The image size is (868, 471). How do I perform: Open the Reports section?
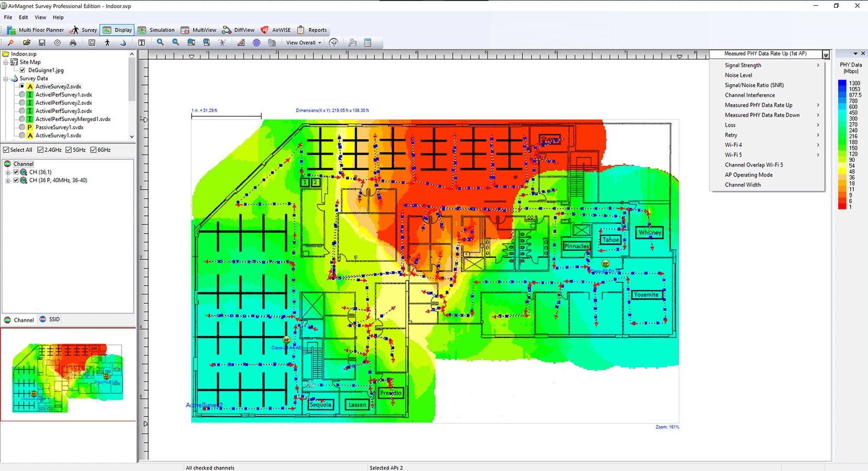(312, 30)
